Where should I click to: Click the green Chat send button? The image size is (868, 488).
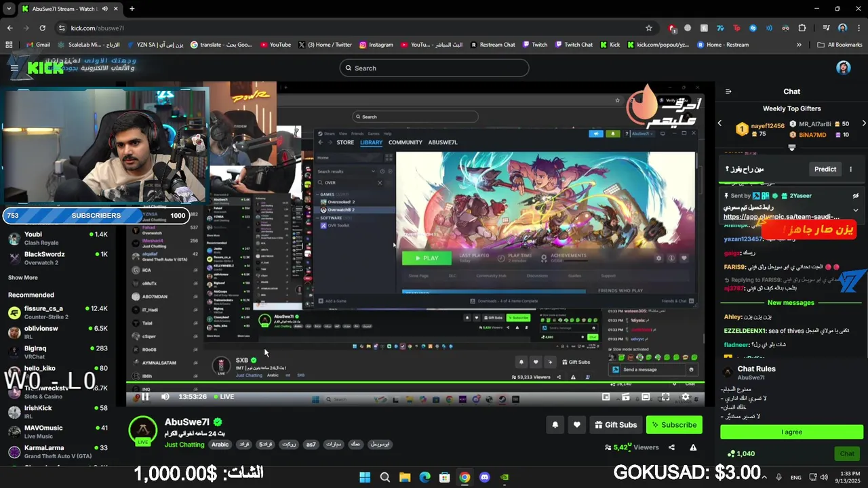[x=847, y=453]
